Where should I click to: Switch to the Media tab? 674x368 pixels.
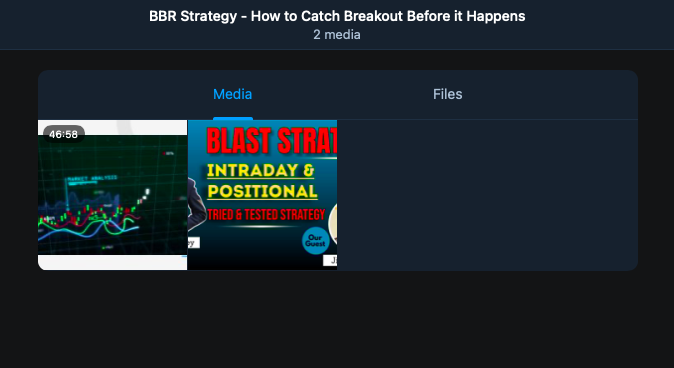click(x=233, y=94)
